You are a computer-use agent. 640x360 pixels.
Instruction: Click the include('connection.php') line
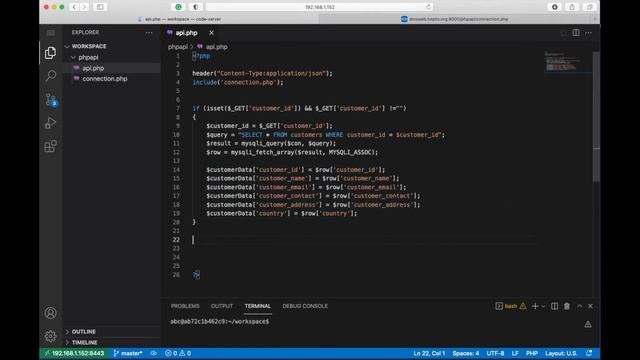[238, 82]
